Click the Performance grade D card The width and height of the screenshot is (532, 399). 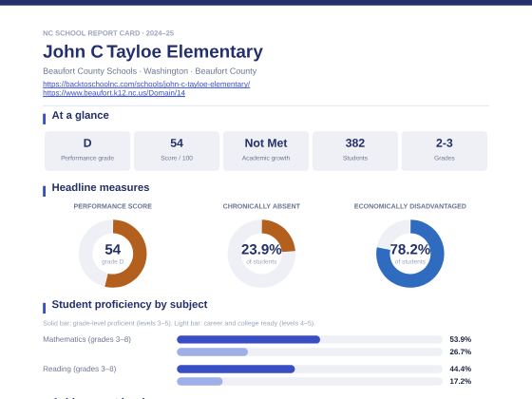pos(87,151)
